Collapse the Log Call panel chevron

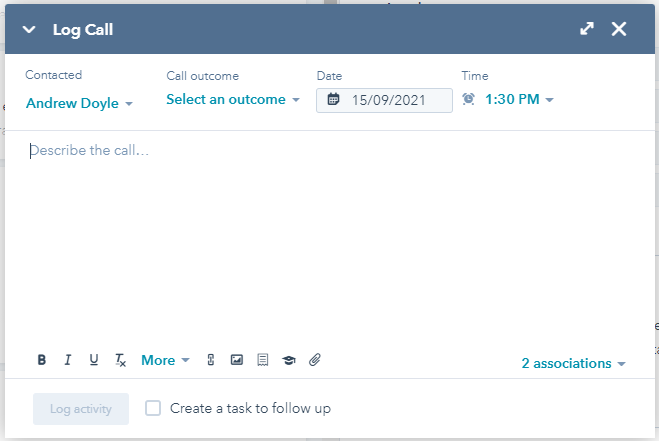point(29,29)
